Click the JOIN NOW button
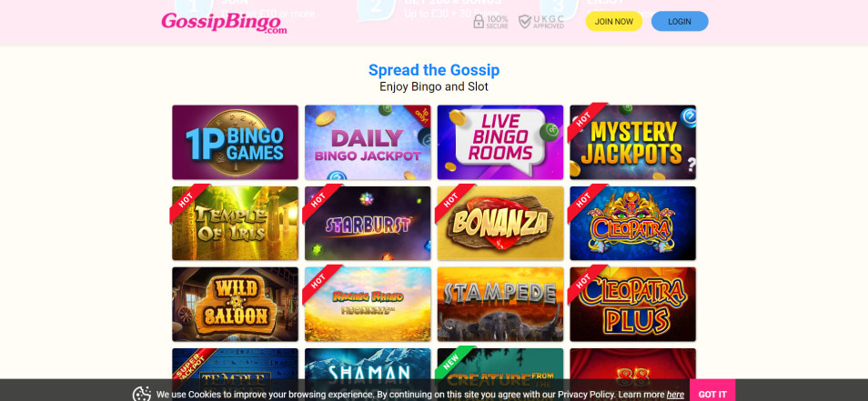The image size is (868, 401). (x=614, y=22)
